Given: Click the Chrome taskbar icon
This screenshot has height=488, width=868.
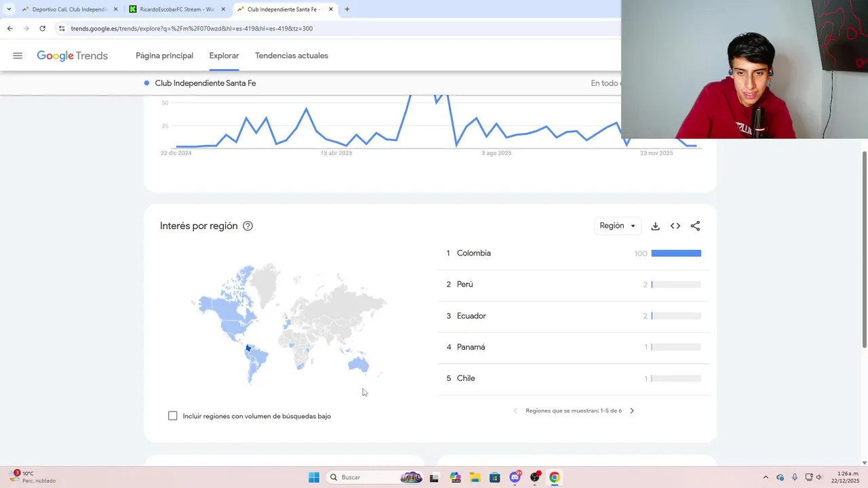Looking at the screenshot, I should 555,477.
